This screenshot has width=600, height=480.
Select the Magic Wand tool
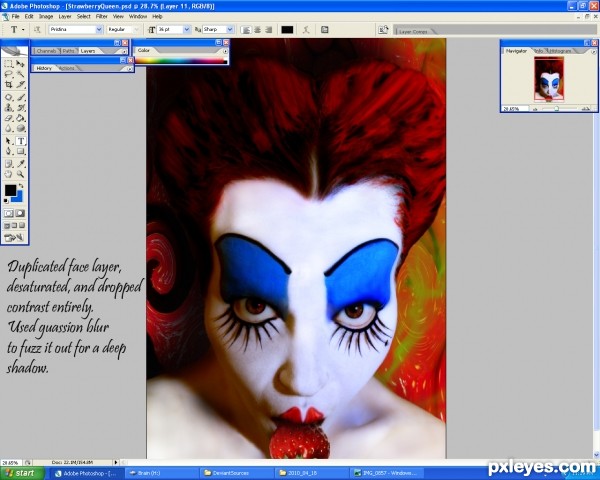pyautogui.click(x=21, y=74)
